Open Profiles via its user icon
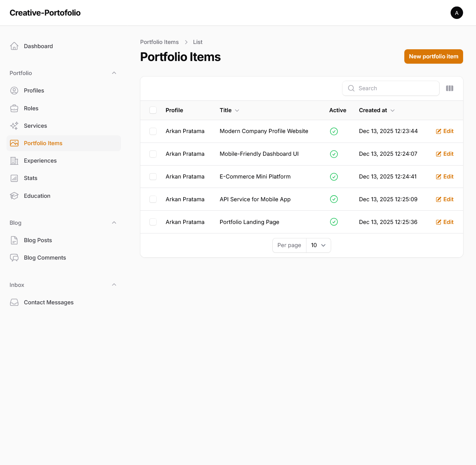Screen dimensions: 476x465 14,91
